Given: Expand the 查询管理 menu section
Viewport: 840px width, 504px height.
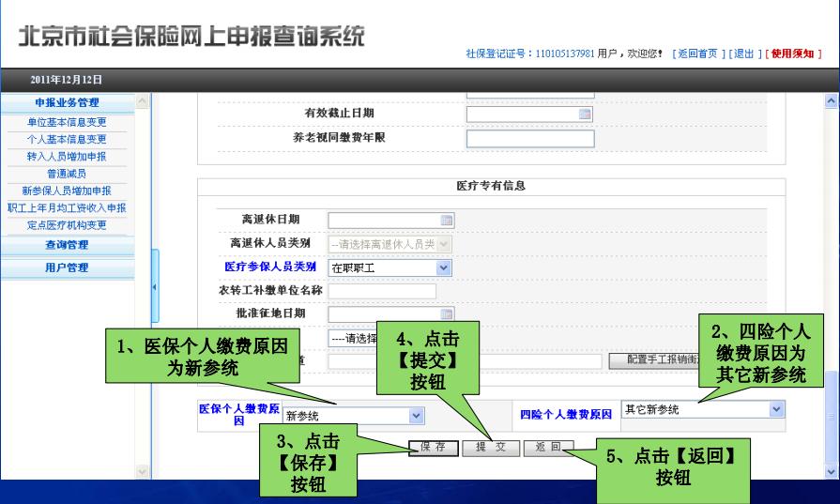Looking at the screenshot, I should click(x=67, y=245).
